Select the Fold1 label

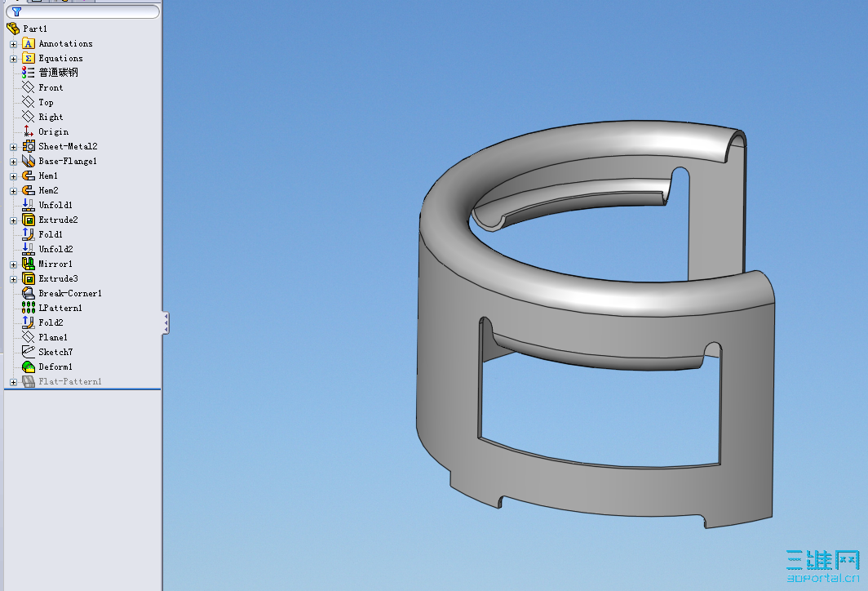coord(51,234)
